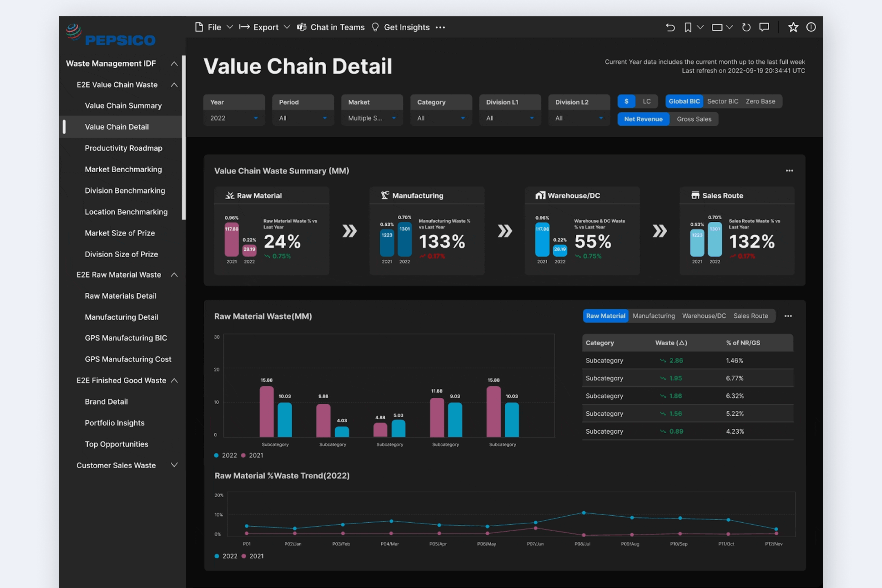This screenshot has height=588, width=882.
Task: Click the bookmark icon in toolbar
Action: 688,27
